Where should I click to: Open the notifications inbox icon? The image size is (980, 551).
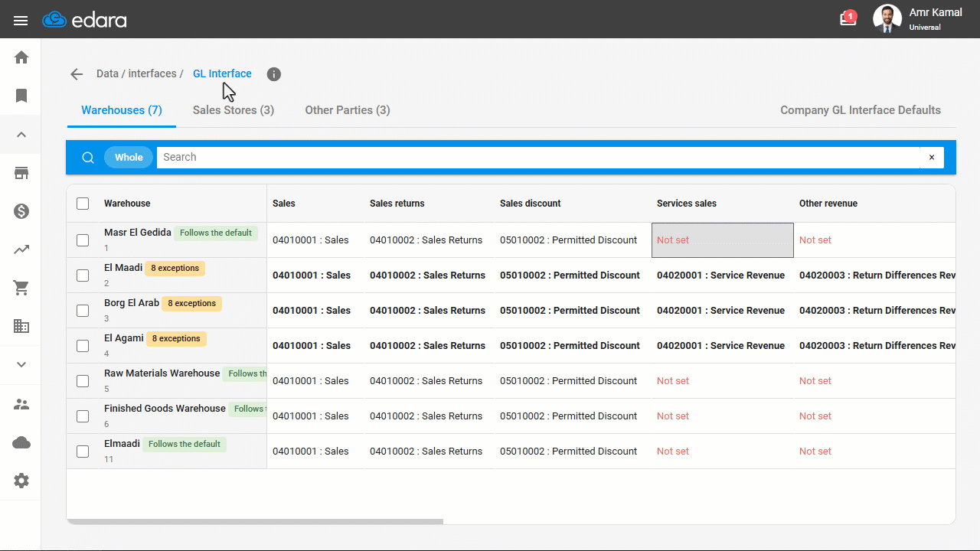(848, 18)
